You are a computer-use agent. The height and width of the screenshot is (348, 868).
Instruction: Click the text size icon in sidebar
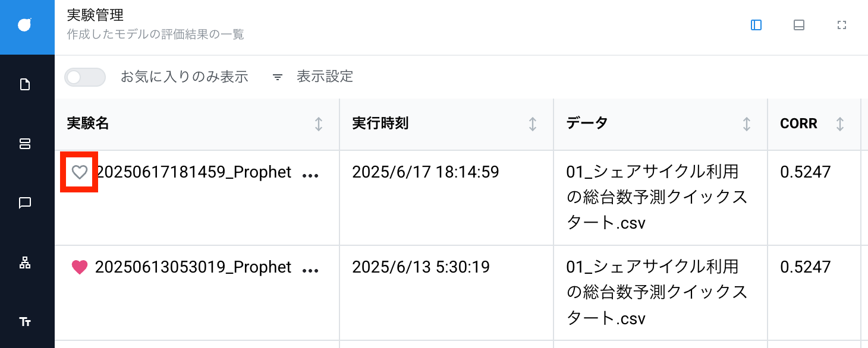point(25,322)
